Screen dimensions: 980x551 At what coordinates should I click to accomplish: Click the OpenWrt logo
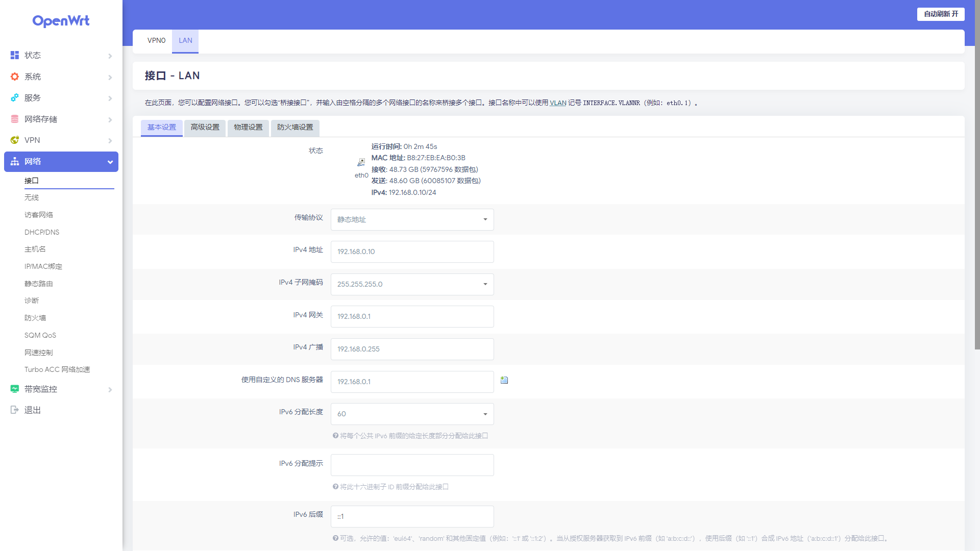point(61,21)
